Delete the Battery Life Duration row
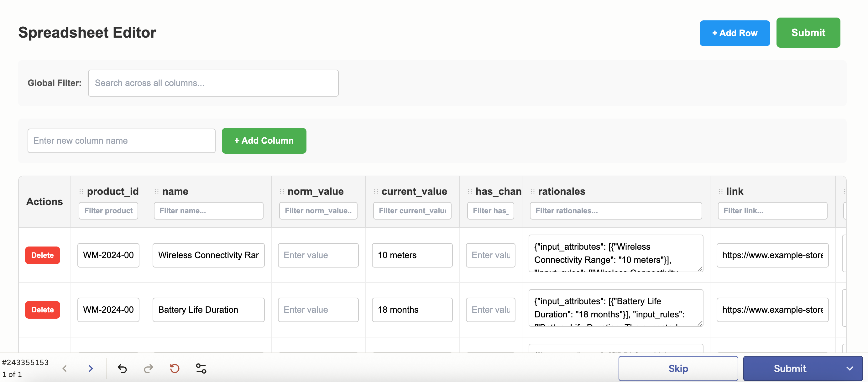This screenshot has width=868, height=382. coord(42,310)
